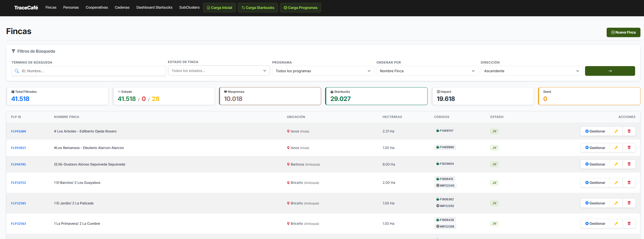The image size is (644, 239).
Task: Click Gestionar for FLP43927
Action: [595, 148]
